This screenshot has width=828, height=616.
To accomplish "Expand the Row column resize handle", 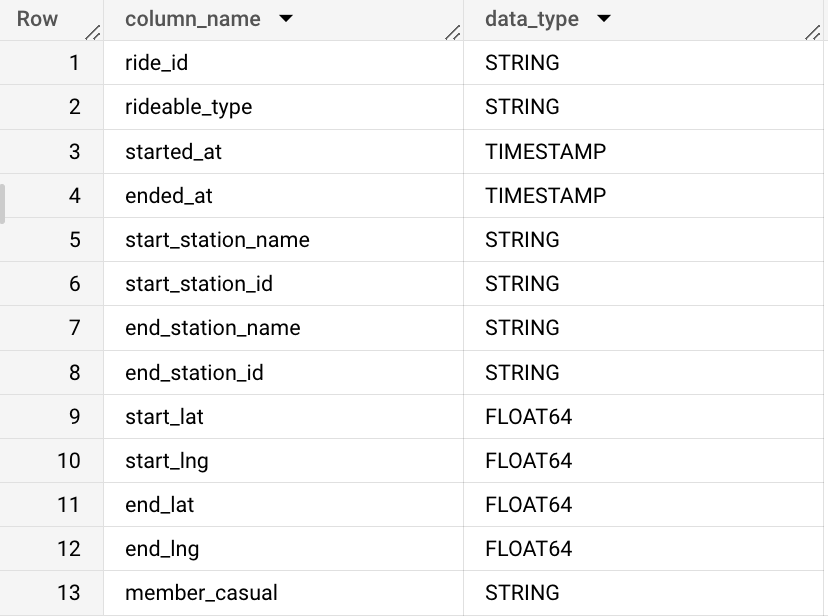I will tap(95, 30).
